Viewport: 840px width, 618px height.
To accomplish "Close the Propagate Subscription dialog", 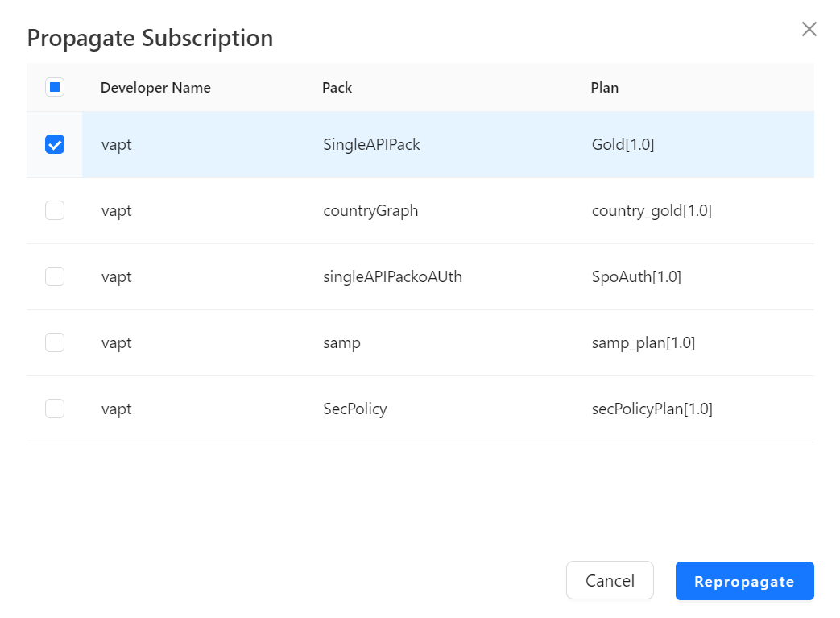I will (x=809, y=30).
